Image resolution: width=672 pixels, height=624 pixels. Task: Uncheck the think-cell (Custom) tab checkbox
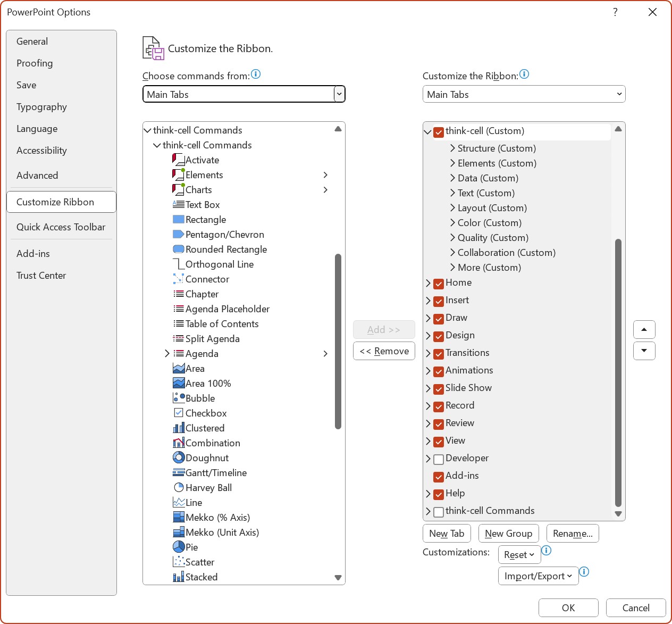[x=439, y=132]
